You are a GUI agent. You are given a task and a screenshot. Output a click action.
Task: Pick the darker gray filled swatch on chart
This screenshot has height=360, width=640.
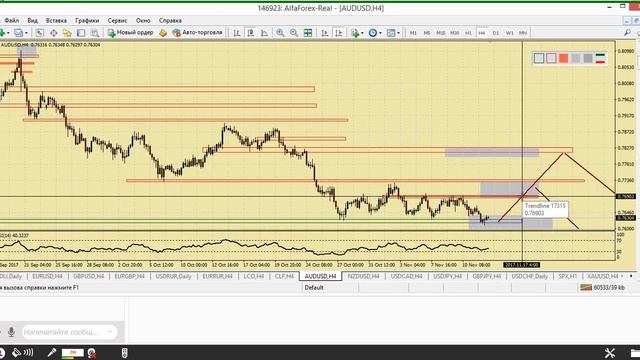(x=588, y=58)
